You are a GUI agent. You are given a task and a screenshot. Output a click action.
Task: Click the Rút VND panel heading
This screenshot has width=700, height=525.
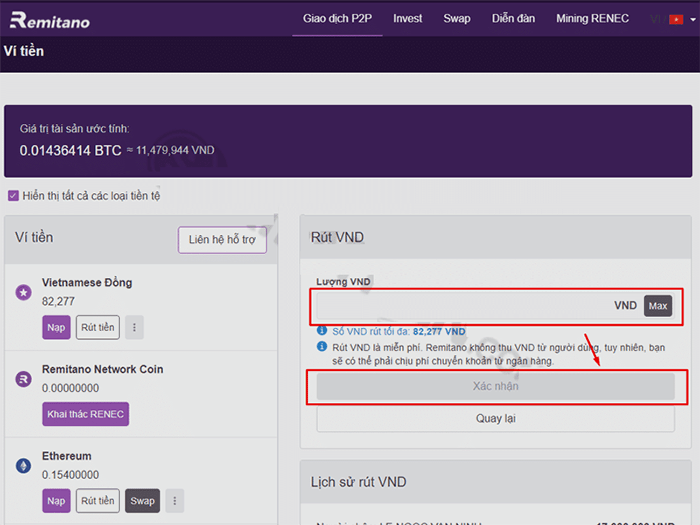(x=338, y=237)
